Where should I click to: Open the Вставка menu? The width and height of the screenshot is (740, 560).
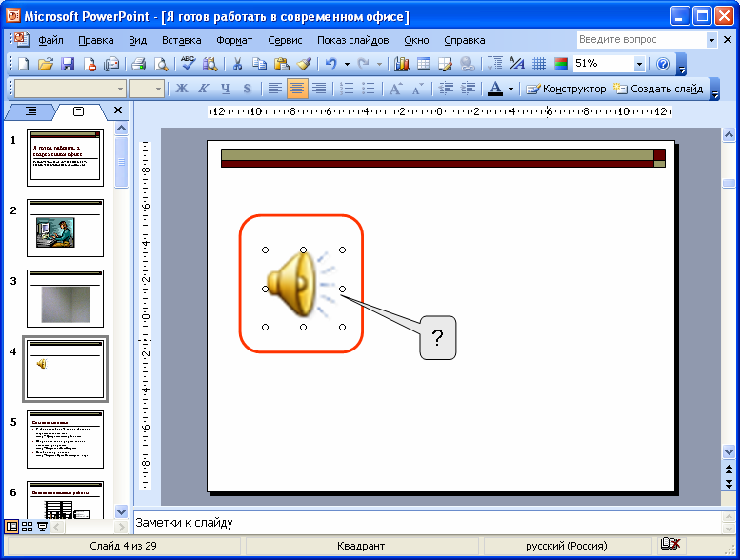coord(181,40)
